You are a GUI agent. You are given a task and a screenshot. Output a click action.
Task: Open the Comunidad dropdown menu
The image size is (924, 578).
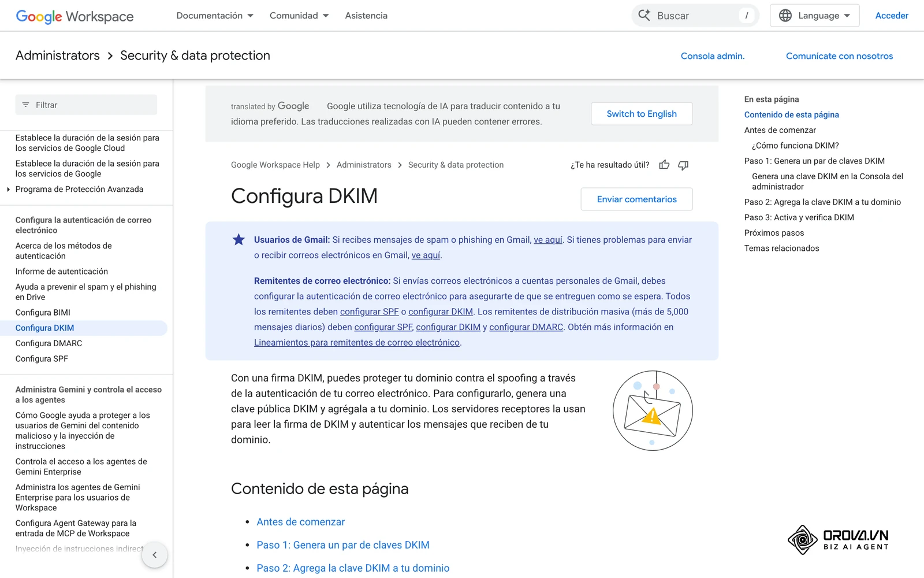pyautogui.click(x=299, y=16)
